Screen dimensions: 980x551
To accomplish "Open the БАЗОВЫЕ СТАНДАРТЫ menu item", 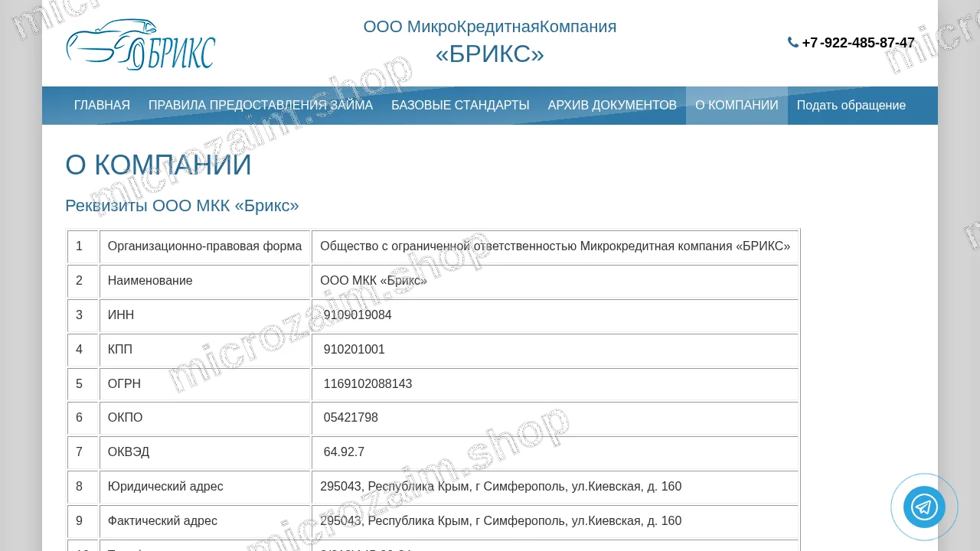I will click(460, 106).
